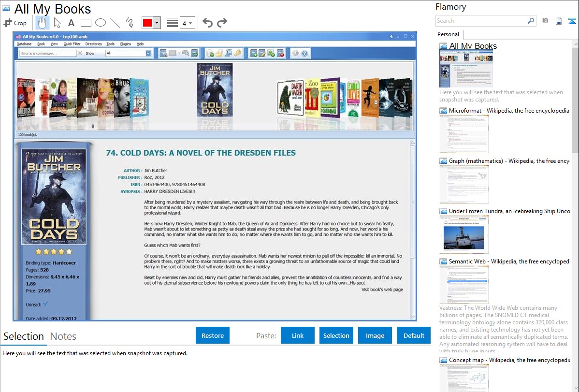Click the Cold Days cover in carousel

click(215, 90)
